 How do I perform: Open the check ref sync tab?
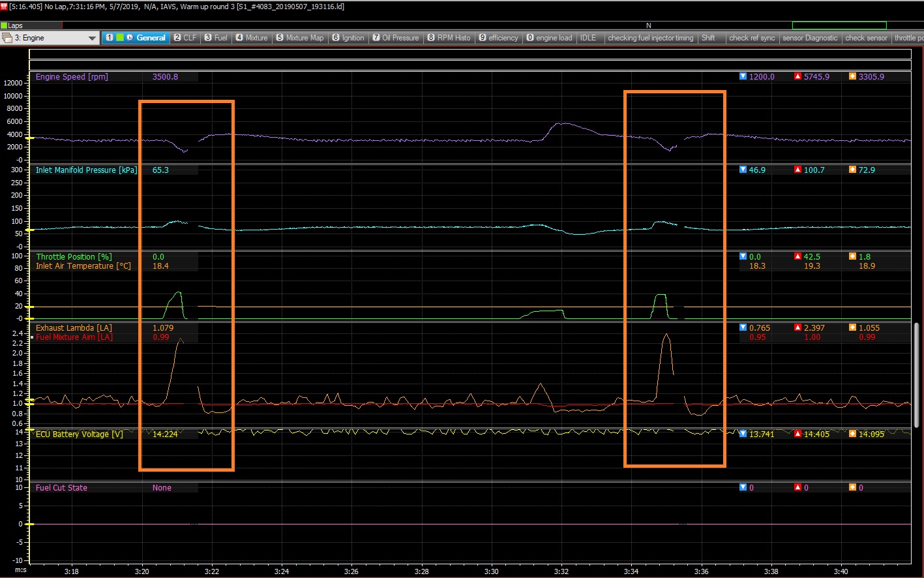pyautogui.click(x=752, y=38)
